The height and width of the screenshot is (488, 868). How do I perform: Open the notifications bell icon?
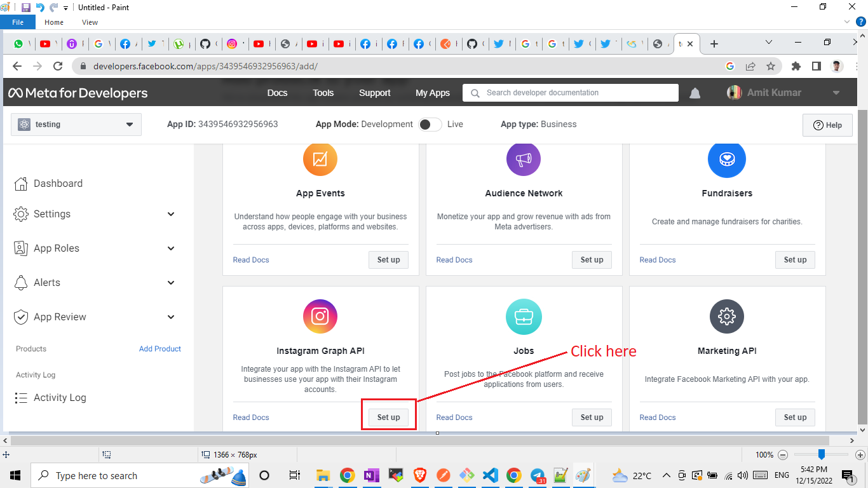point(694,92)
